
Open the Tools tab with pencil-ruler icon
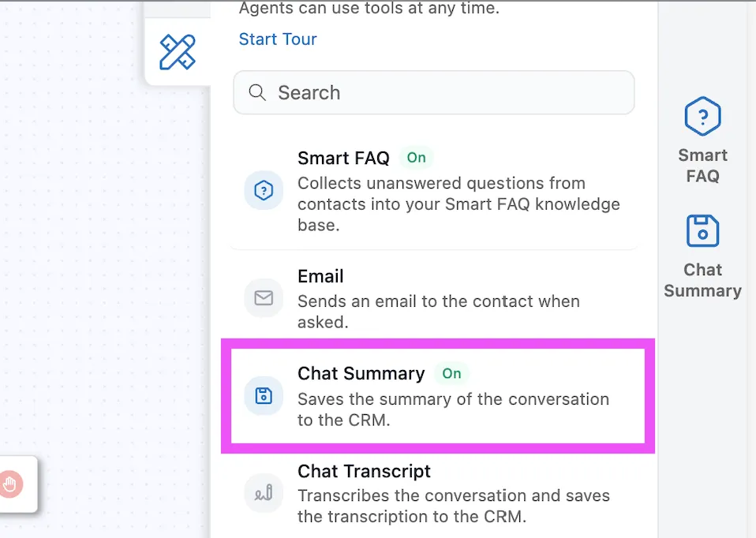pyautogui.click(x=178, y=52)
